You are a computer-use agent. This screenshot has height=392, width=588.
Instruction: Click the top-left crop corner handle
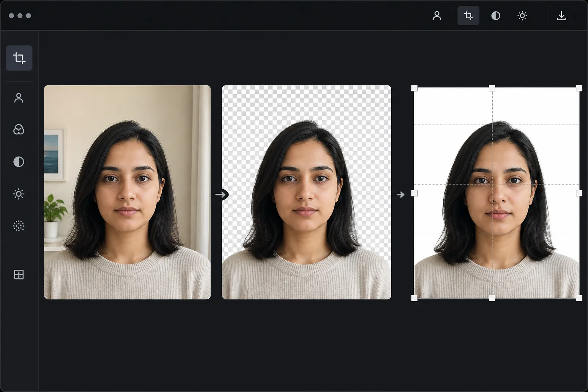point(414,88)
